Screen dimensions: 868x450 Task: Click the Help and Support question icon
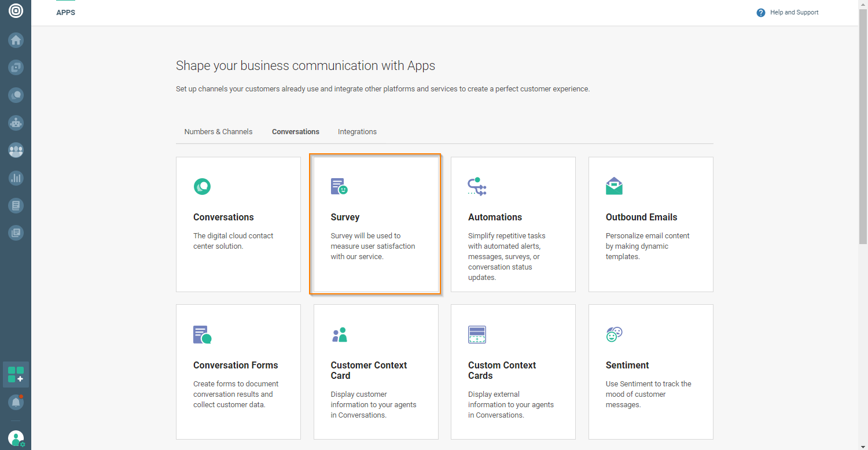click(761, 13)
